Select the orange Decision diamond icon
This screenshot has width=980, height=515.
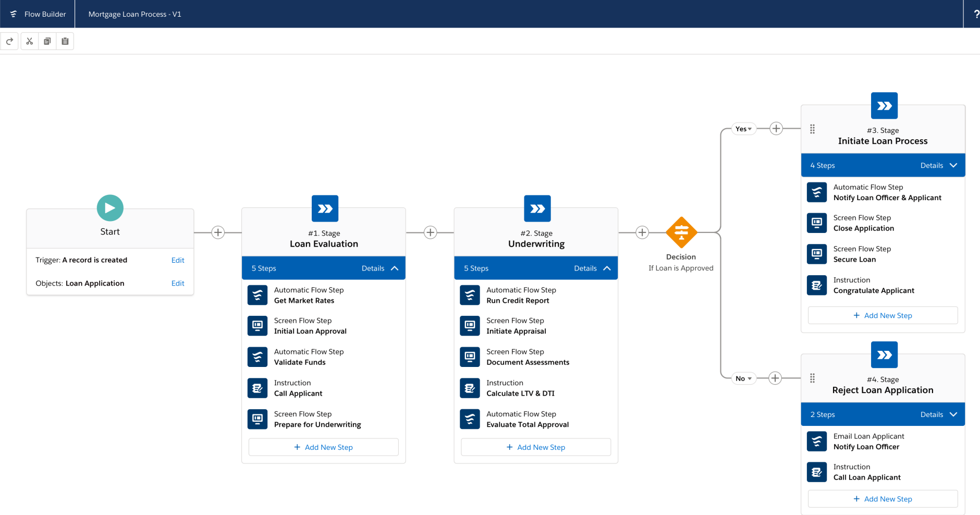[x=681, y=232]
